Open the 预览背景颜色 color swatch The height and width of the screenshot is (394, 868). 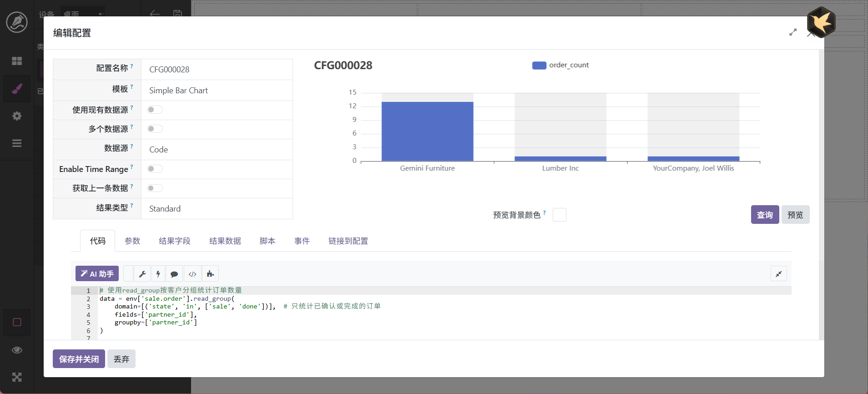[559, 215]
